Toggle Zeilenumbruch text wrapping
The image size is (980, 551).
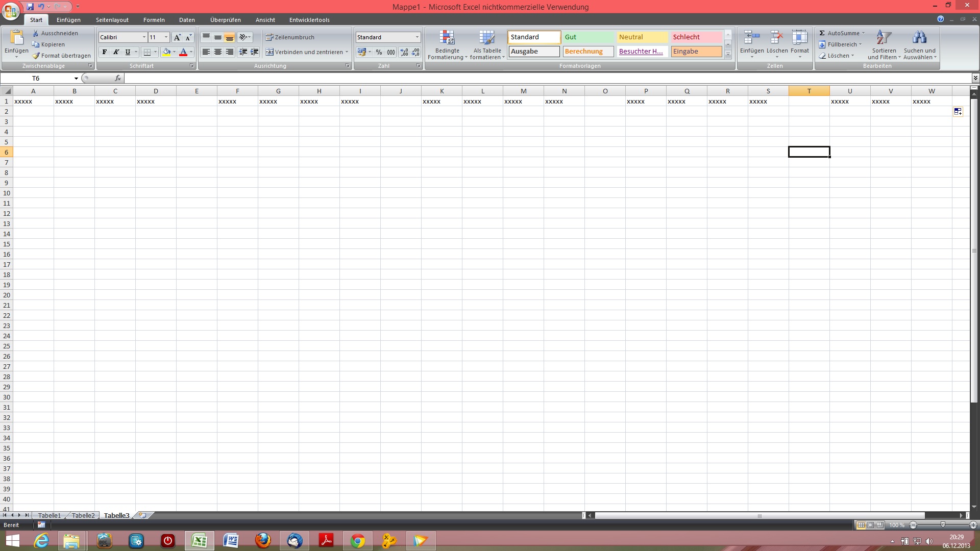[x=290, y=37]
